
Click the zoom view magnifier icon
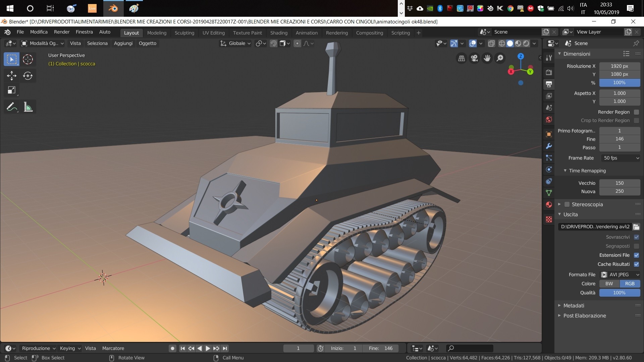tap(500, 58)
